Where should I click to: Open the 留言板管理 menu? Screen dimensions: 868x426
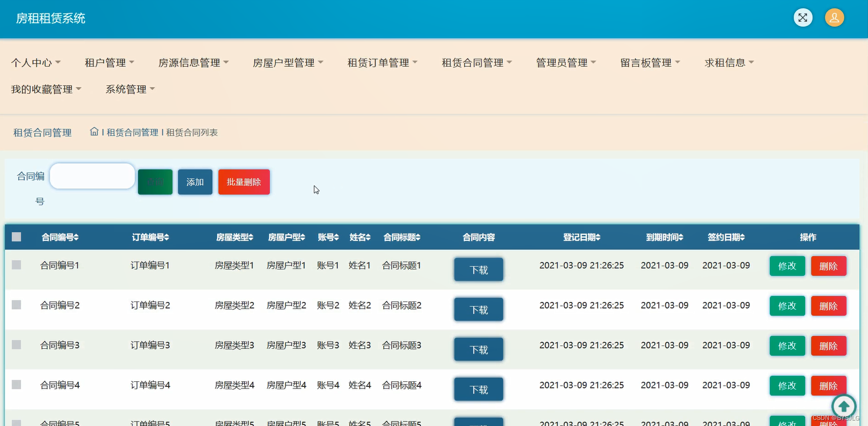(x=650, y=63)
